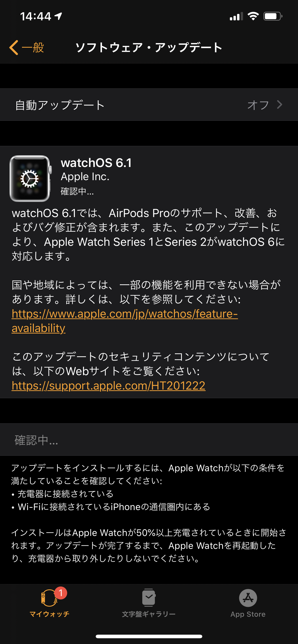Tap the location arrow beside the clock
This screenshot has height=644, width=298.
58,17
